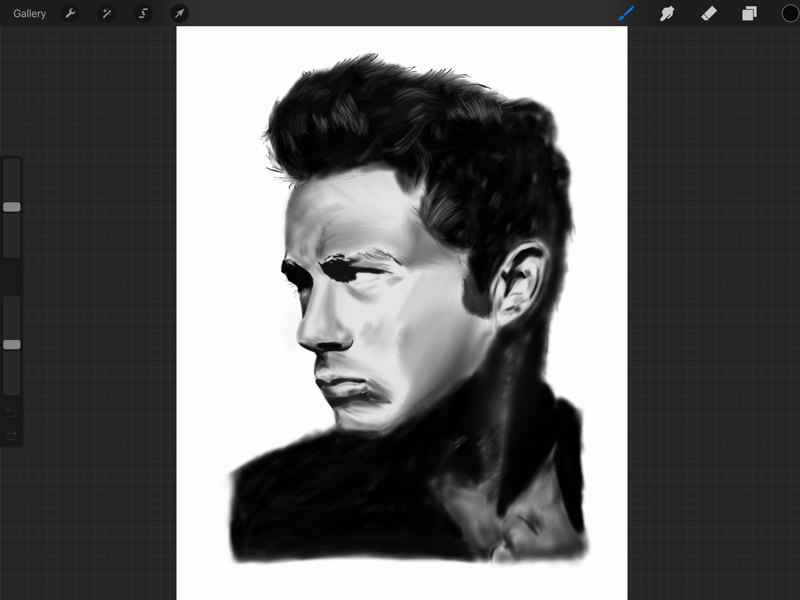Tap the redo arrow in sidebar

coord(12,435)
